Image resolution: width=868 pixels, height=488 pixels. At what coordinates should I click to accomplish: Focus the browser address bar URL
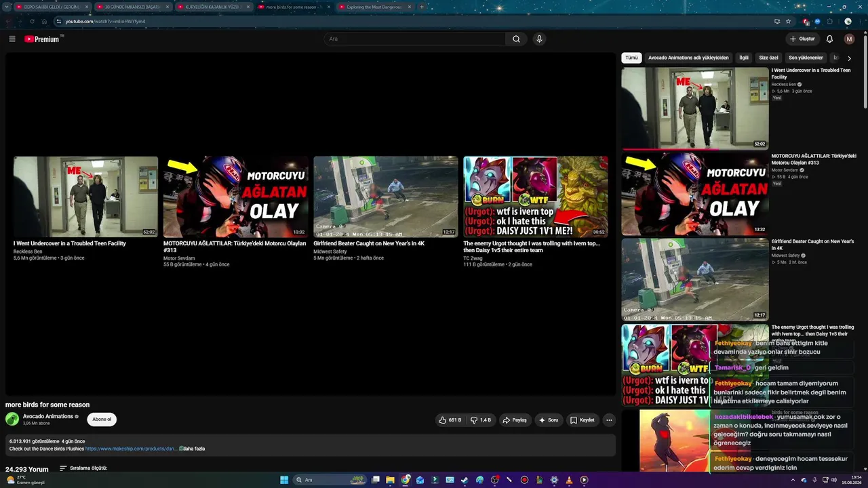pos(105,21)
